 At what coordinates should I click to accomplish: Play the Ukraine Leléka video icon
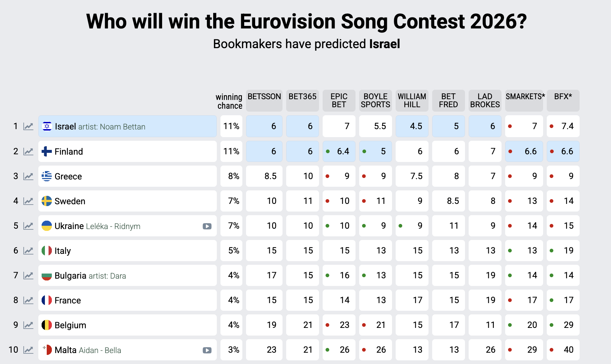(207, 226)
